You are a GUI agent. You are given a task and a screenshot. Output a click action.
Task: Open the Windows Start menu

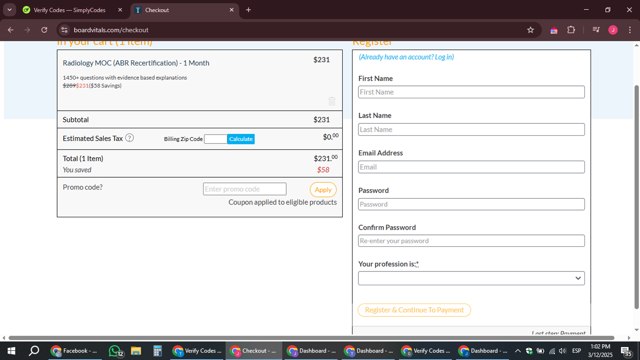pos(11,351)
